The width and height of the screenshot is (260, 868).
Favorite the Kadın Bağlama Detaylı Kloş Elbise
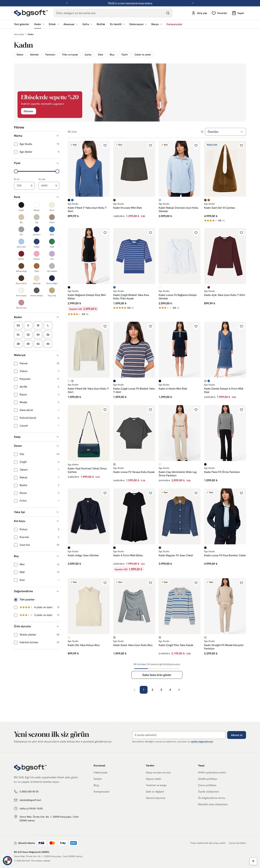[105, 233]
